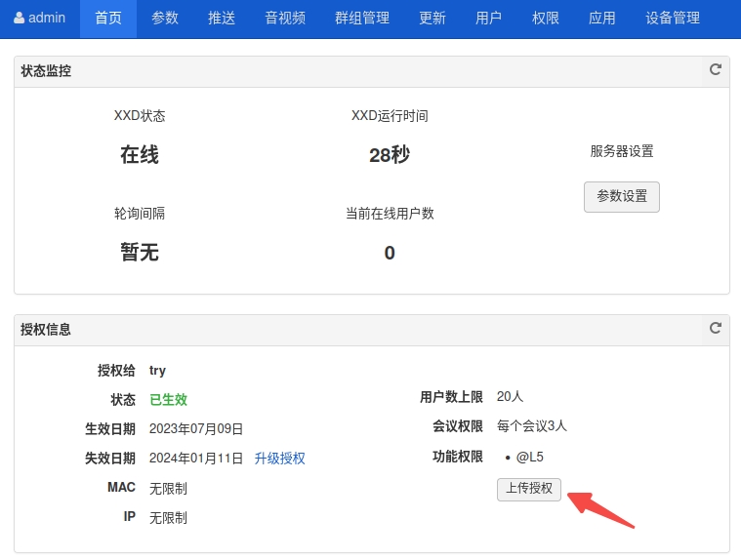Click the admin account name

click(x=47, y=18)
